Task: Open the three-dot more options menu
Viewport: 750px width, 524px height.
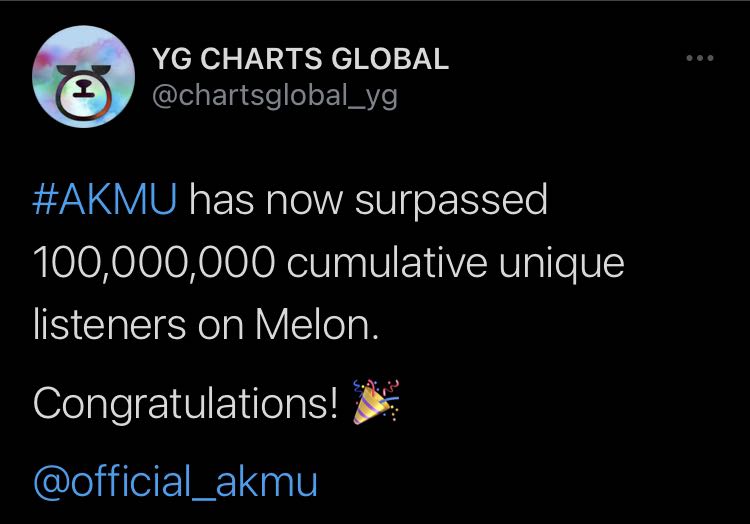Action: coord(700,59)
